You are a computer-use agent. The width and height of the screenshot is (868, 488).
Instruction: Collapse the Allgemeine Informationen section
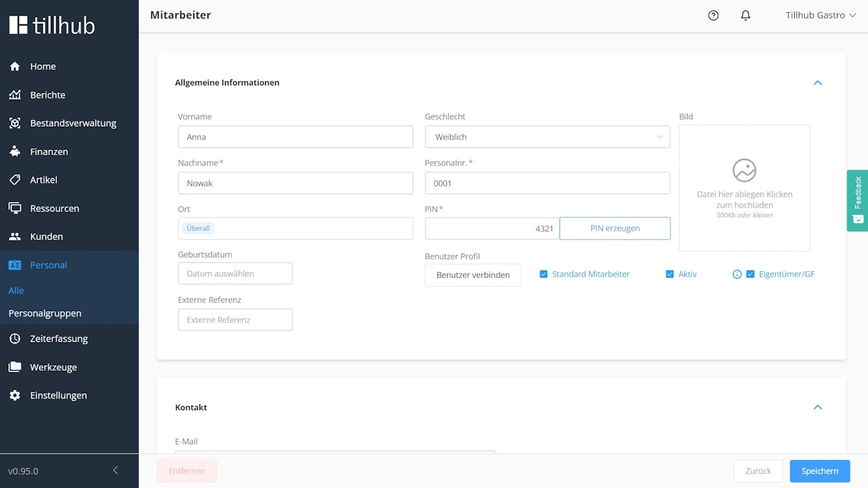pyautogui.click(x=818, y=83)
